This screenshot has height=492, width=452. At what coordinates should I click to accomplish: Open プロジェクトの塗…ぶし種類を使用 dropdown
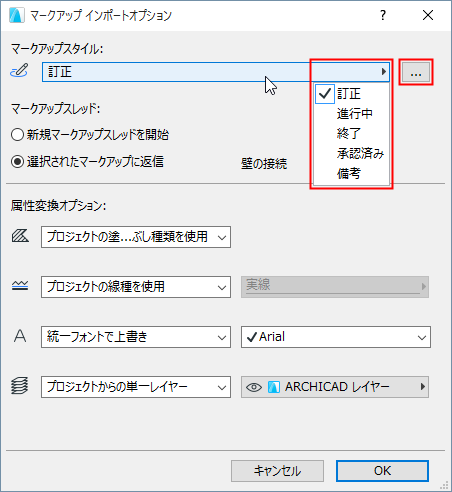[x=136, y=237]
